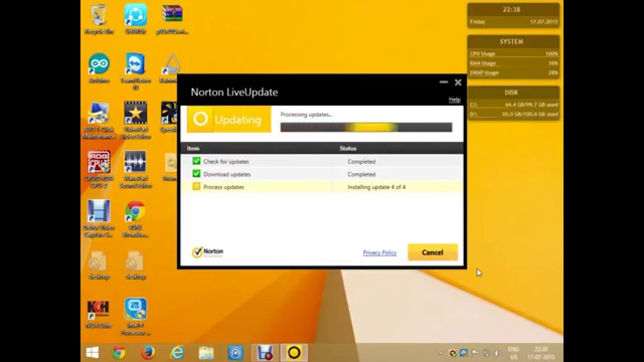The width and height of the screenshot is (644, 362).
Task: Click the Download updates green checkmark
Action: pos(196,174)
